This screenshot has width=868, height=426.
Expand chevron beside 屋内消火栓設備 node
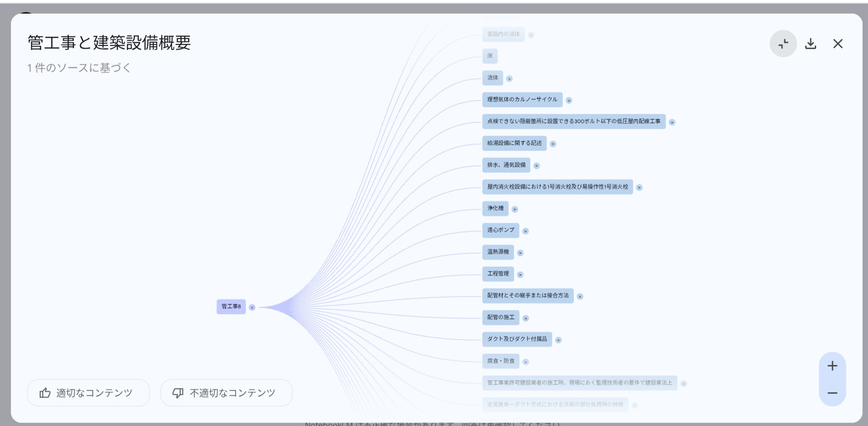pos(639,188)
